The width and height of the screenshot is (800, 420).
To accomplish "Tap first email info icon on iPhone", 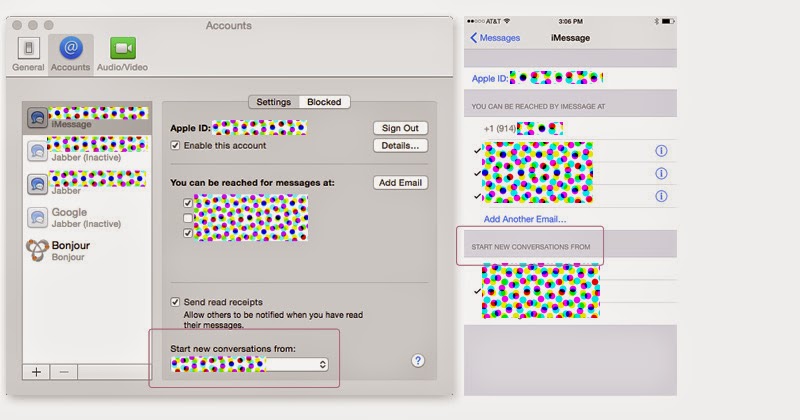I will 661,151.
